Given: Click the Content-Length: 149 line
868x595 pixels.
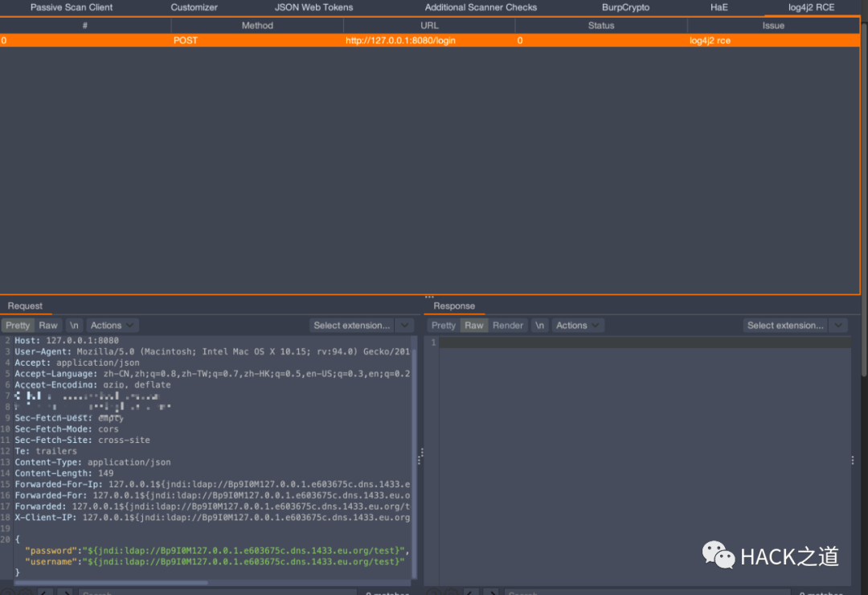Looking at the screenshot, I should 63,474.
